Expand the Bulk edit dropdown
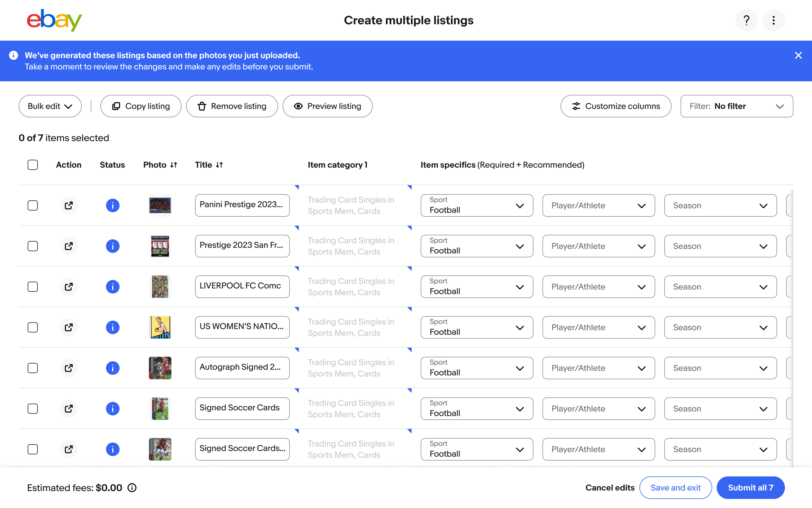Screen dimensions: 812x508 (50, 106)
